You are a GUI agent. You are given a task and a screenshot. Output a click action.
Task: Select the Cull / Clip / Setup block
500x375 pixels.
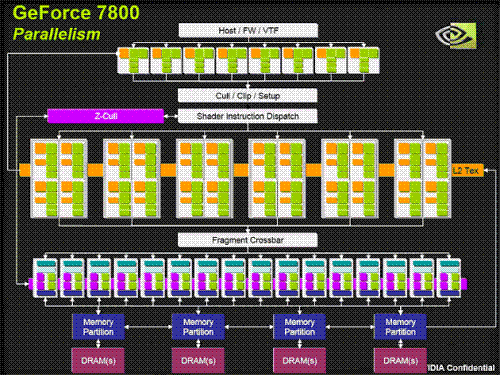(247, 96)
